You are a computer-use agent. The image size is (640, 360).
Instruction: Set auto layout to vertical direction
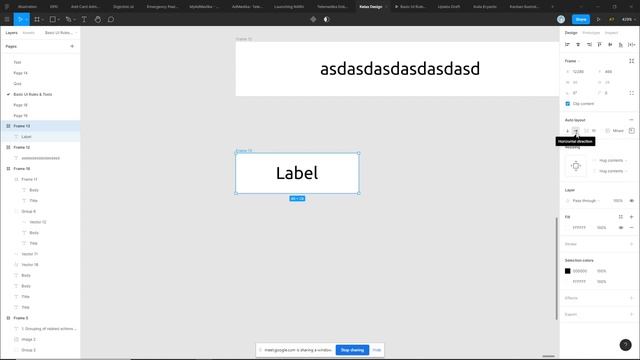coord(567,131)
